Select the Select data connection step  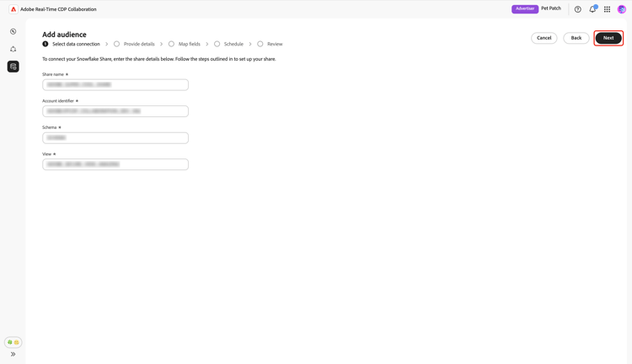coord(72,44)
